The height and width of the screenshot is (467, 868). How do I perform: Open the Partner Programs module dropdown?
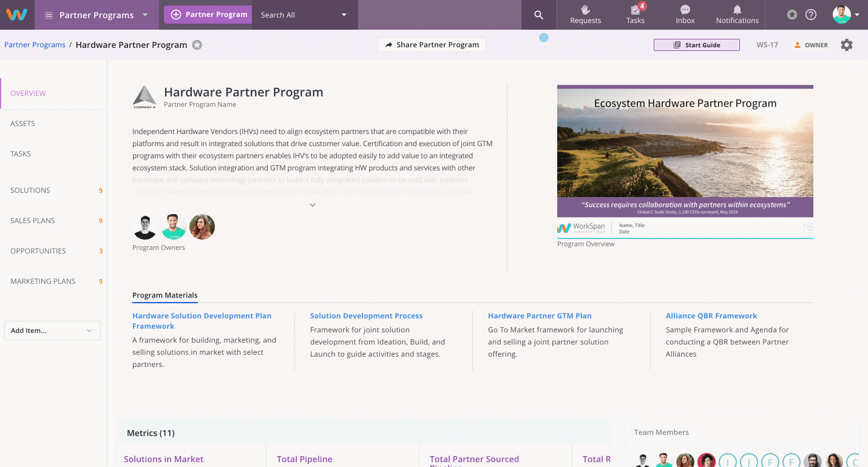point(97,15)
